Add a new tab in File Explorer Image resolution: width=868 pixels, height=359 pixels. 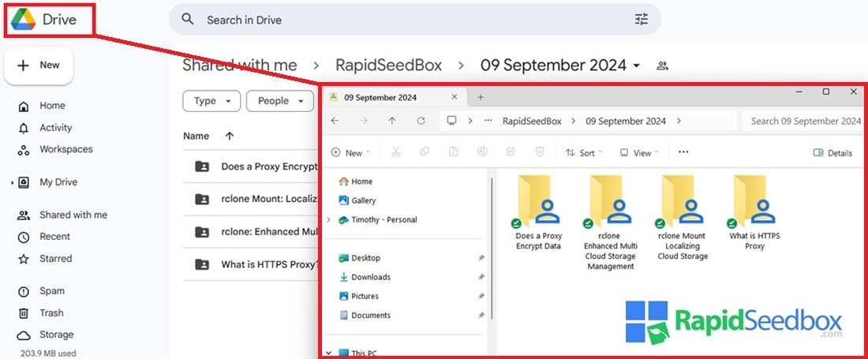coord(481,97)
